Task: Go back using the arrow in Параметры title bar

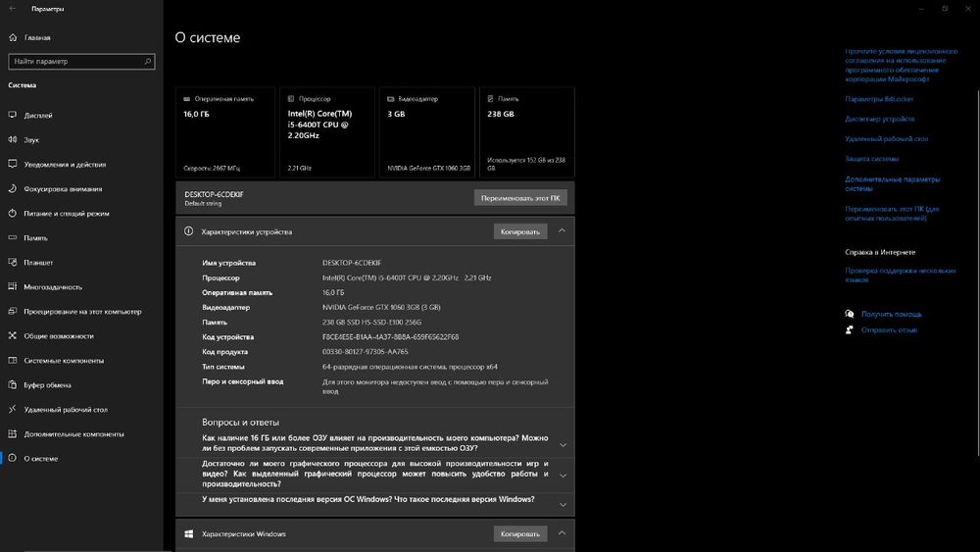Action: (13, 9)
